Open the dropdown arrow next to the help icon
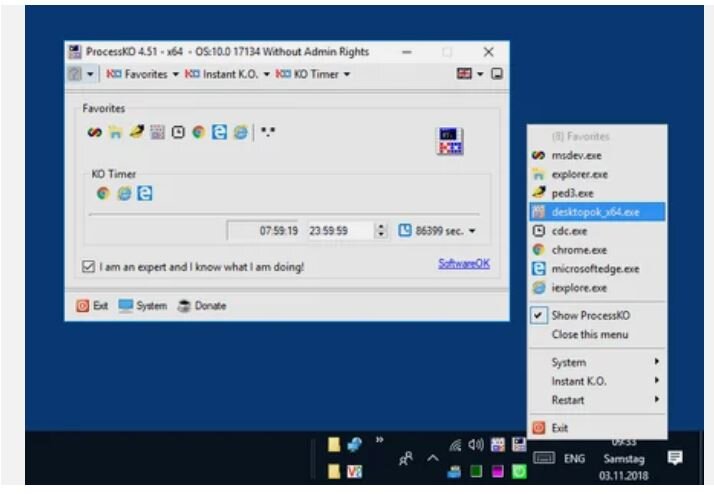Image resolution: width=714 pixels, height=494 pixels. (90, 74)
